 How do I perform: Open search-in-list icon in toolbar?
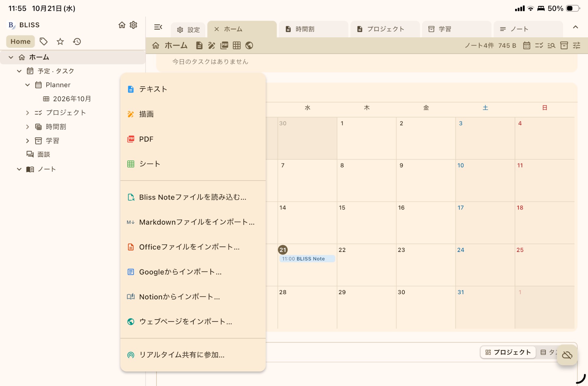click(x=552, y=45)
